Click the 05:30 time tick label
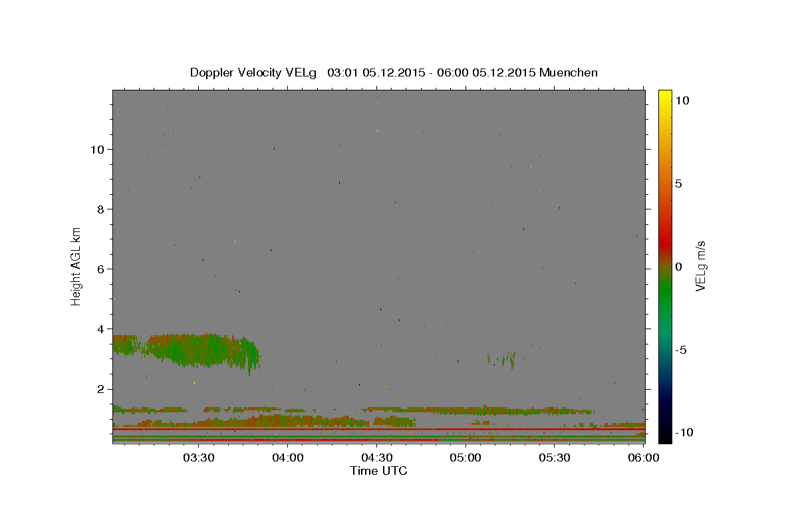This screenshot has width=798, height=532. 555,458
